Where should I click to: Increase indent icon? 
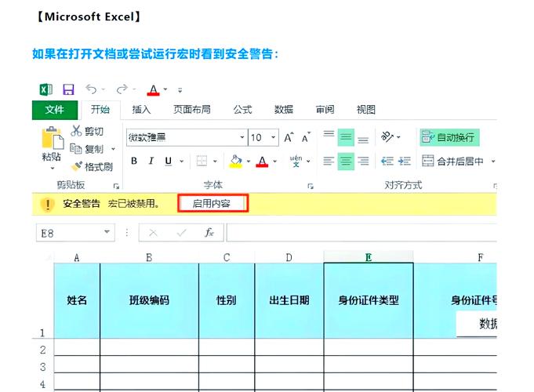pos(405,161)
